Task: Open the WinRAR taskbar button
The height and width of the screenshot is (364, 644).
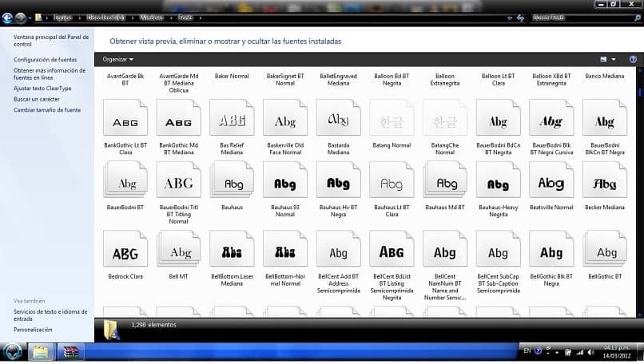Action: click(70, 352)
